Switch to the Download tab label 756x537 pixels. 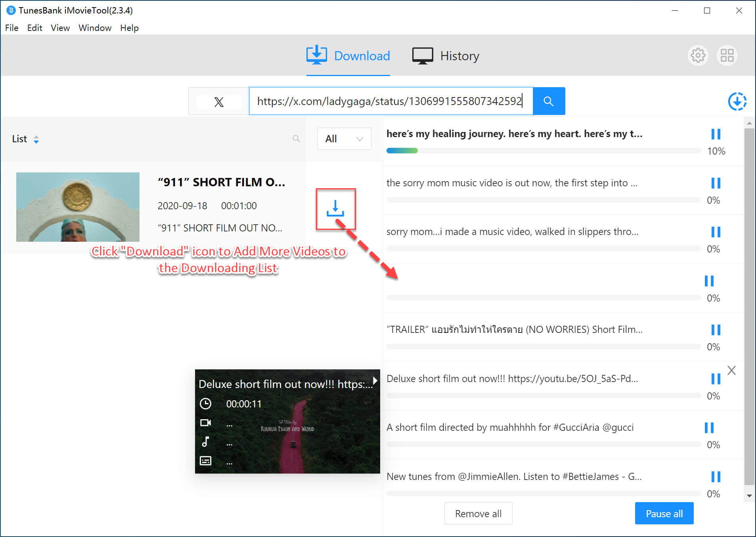[x=362, y=56]
